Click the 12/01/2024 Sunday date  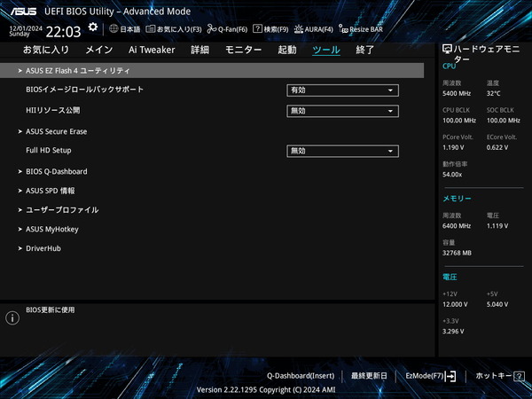click(26, 31)
